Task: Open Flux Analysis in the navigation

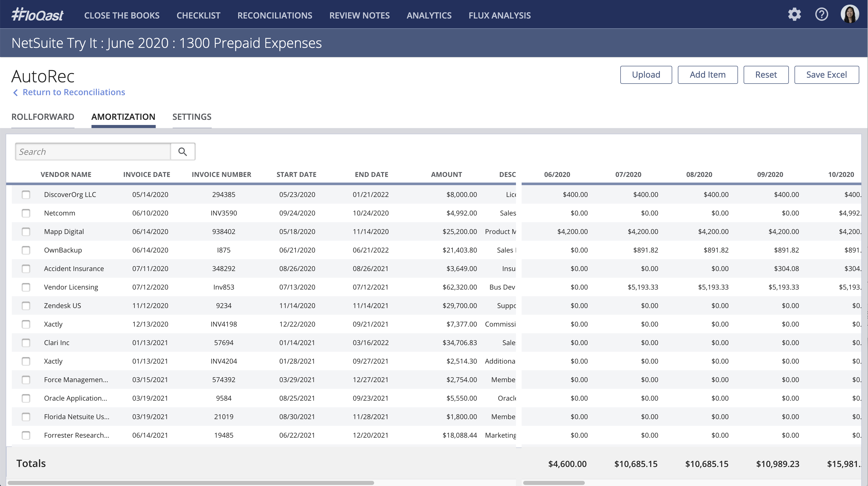Action: coord(499,15)
